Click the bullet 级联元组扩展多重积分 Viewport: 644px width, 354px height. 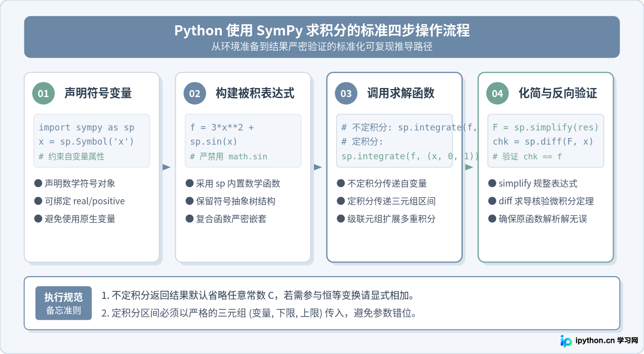coord(386,219)
